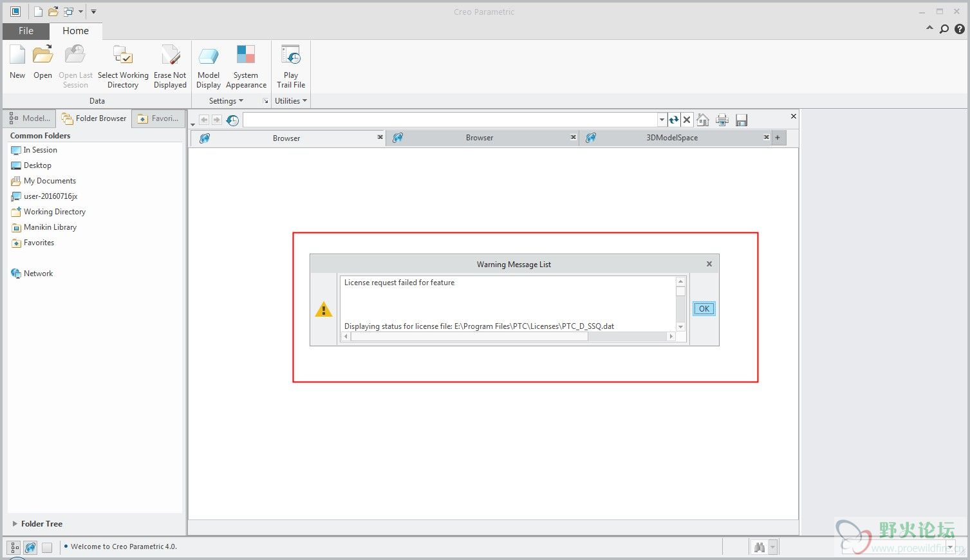Click the Open ribbon button
Image resolution: width=970 pixels, height=560 pixels.
42,62
